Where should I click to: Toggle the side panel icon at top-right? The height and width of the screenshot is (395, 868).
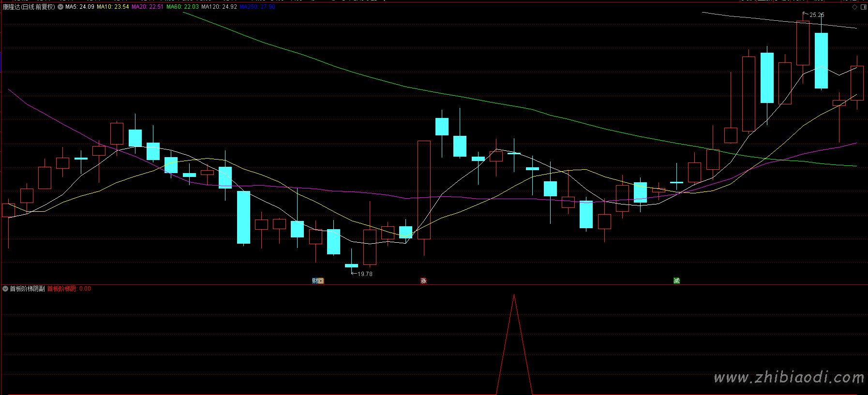click(x=864, y=7)
